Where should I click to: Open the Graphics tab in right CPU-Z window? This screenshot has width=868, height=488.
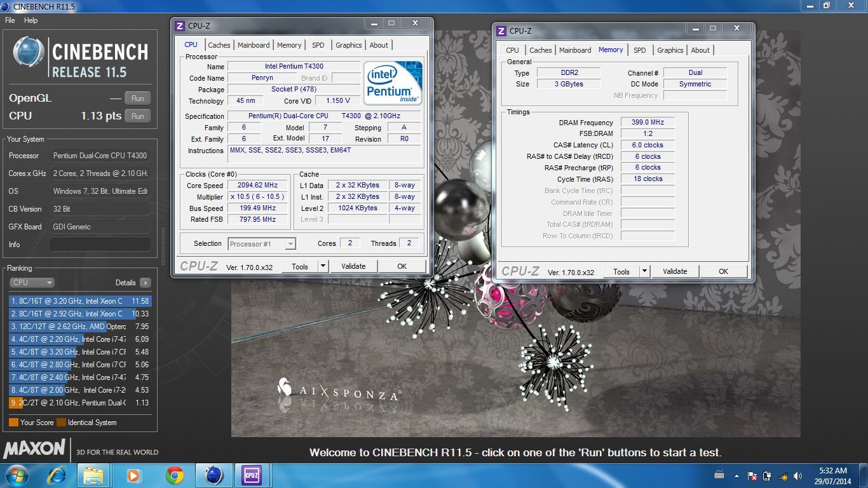click(x=670, y=50)
